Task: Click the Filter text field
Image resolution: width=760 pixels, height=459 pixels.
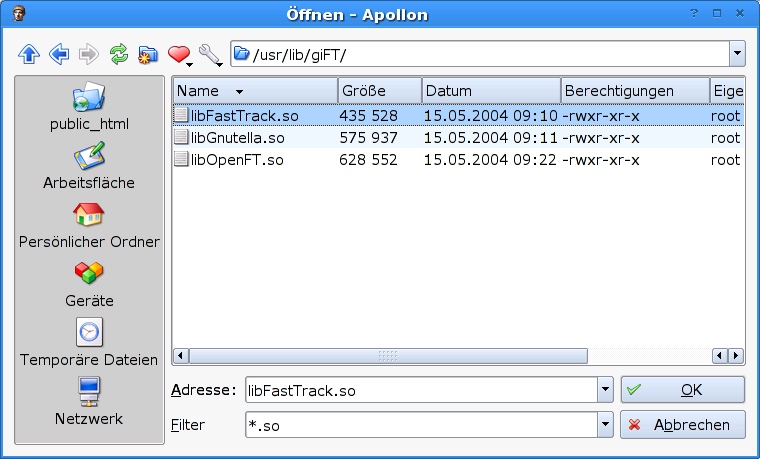Action: (421, 425)
